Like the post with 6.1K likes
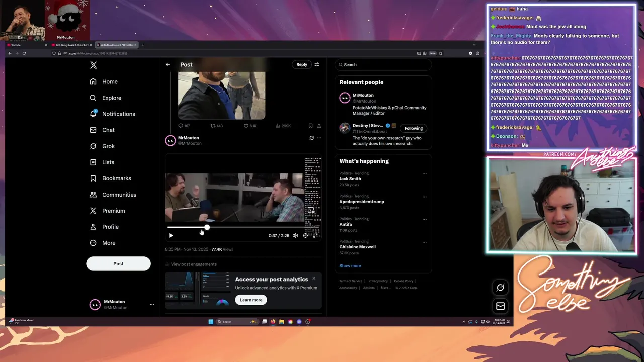Viewport: 644px width, 362px height. point(246,126)
